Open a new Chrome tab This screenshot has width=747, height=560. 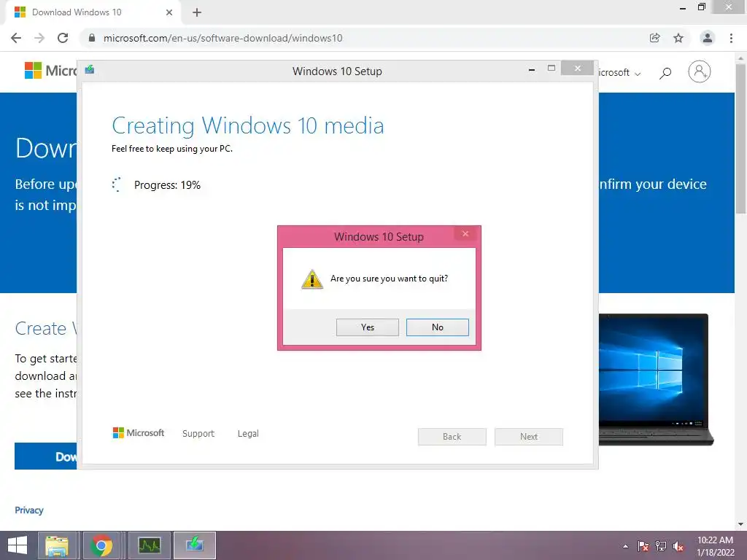(x=197, y=12)
